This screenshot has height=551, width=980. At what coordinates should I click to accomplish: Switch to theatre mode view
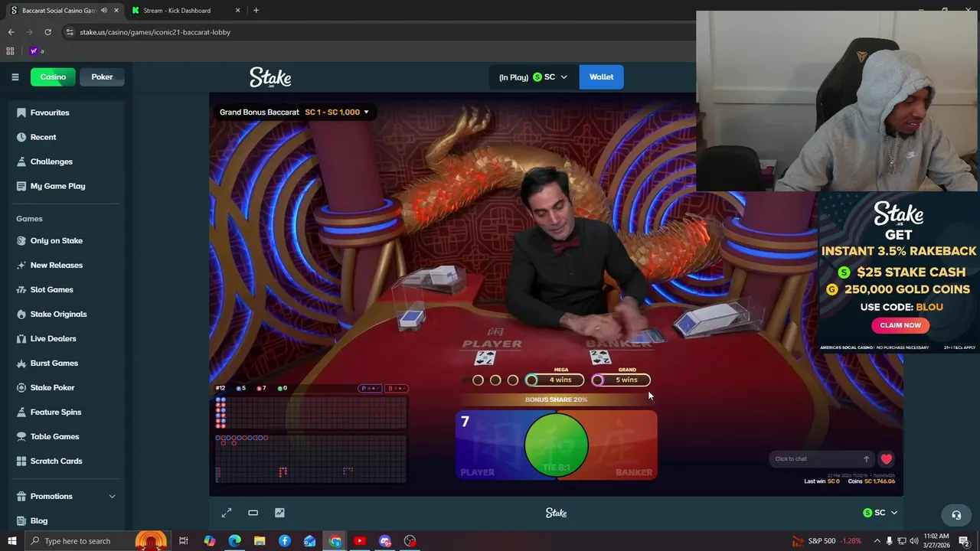[x=253, y=513]
